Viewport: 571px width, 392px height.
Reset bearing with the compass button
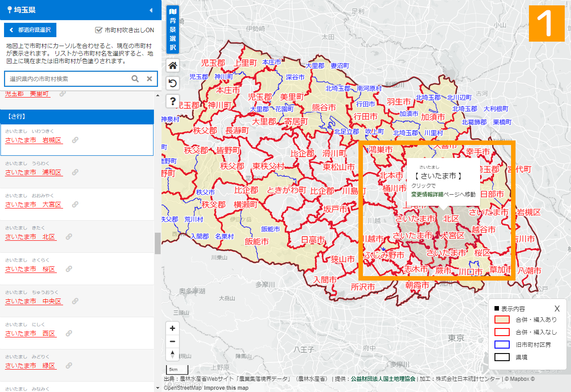click(173, 354)
